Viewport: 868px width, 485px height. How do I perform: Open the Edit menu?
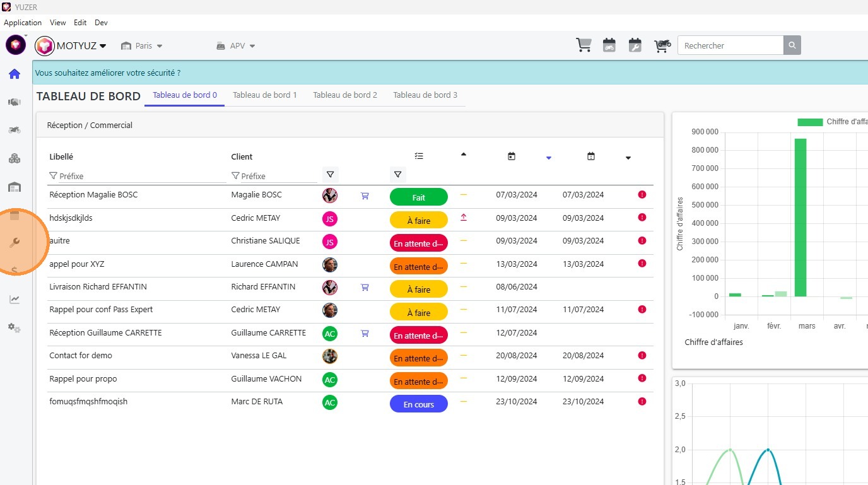[80, 23]
